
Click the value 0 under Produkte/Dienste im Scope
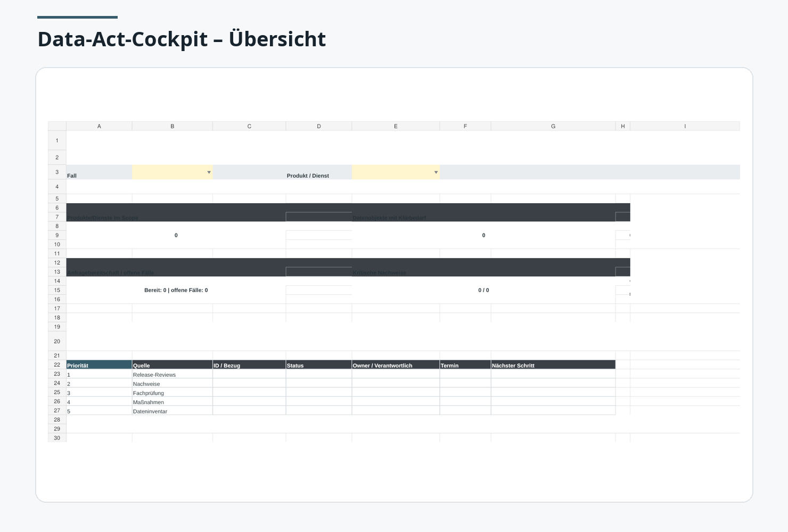[176, 235]
